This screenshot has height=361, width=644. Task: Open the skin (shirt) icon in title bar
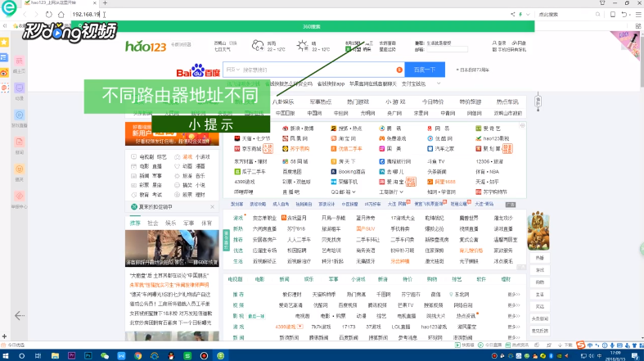tap(602, 3)
